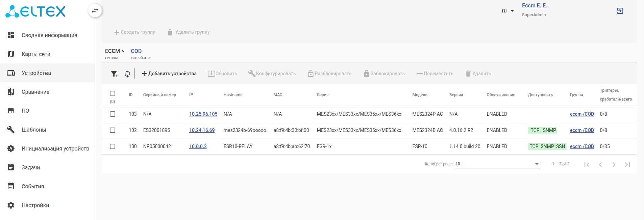Click the Инициализация устройств icon
644x220 pixels.
click(11, 148)
